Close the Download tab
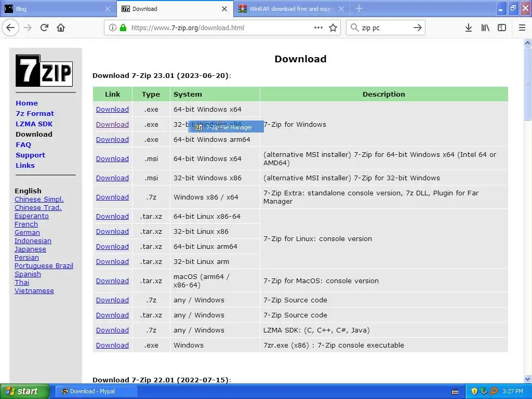 click(224, 9)
